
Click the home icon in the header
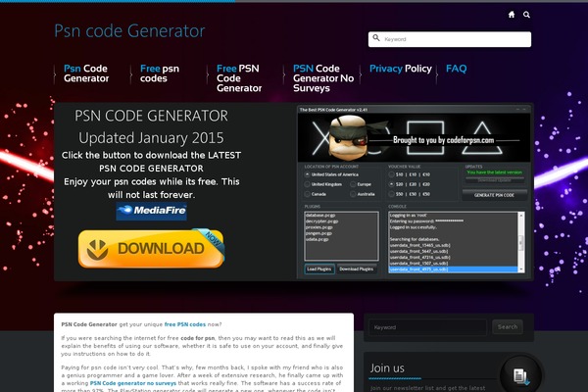click(512, 15)
